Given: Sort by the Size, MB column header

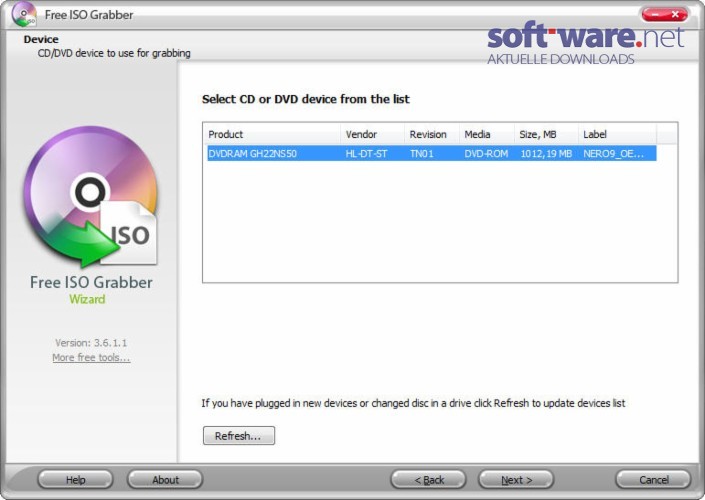Looking at the screenshot, I should pyautogui.click(x=546, y=134).
